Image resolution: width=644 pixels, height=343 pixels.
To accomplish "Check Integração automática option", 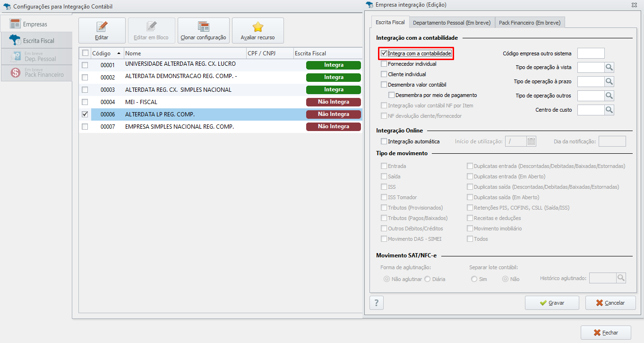I will click(x=384, y=141).
